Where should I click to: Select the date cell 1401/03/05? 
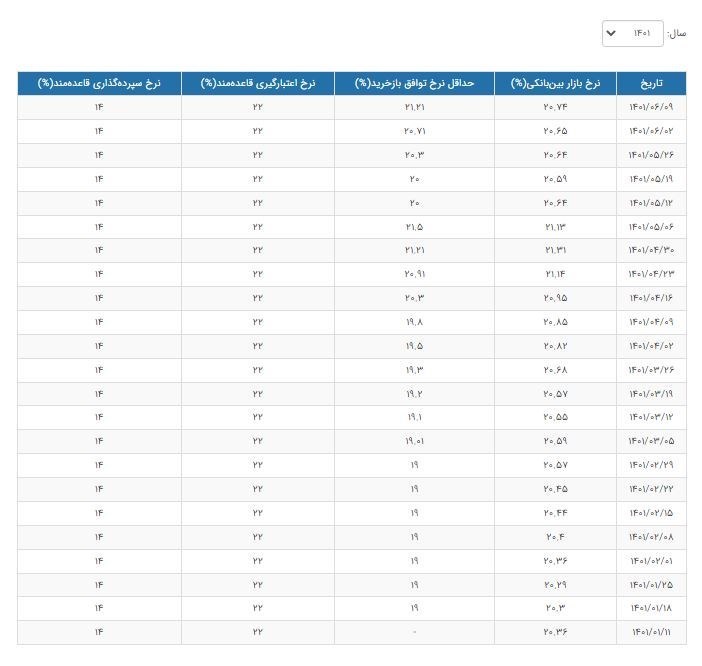coord(651,441)
